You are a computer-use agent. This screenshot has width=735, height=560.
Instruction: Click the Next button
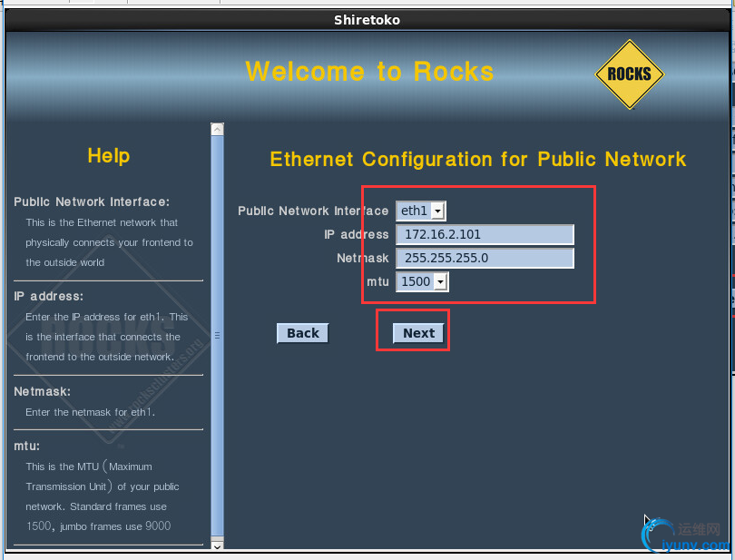tap(418, 333)
